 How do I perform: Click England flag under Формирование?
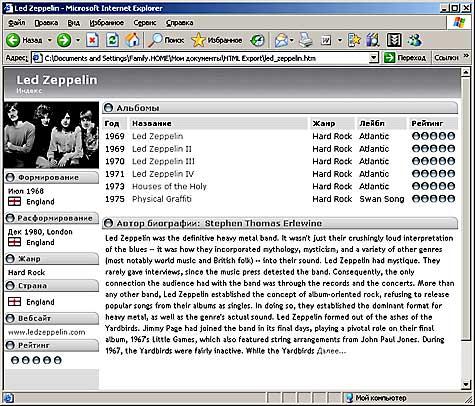(14, 202)
